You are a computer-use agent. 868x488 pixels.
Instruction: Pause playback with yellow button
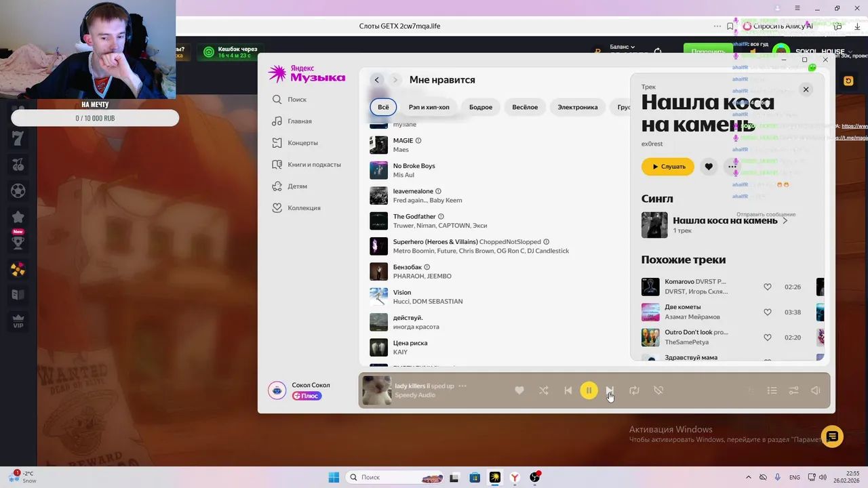coord(589,390)
